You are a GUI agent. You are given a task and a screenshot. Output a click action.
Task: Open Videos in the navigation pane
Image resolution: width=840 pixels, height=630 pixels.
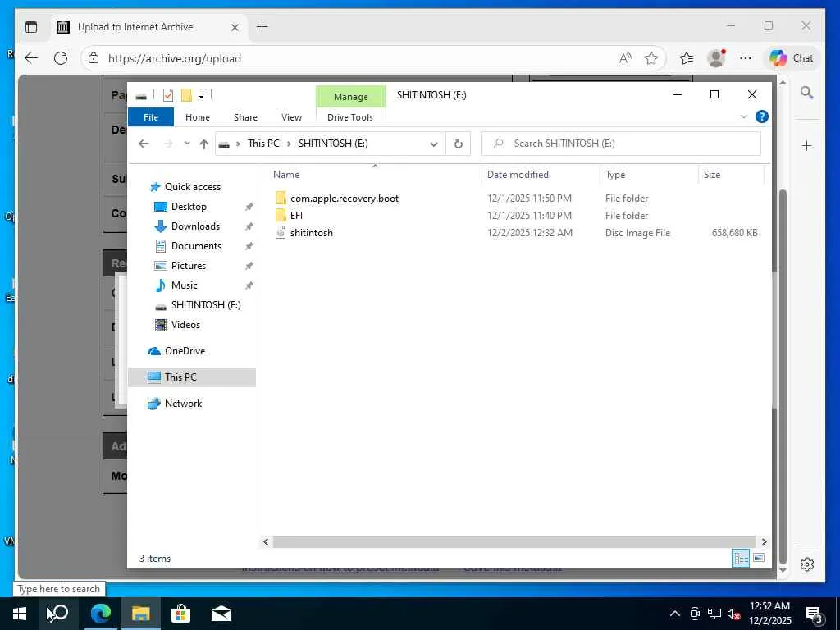(x=185, y=325)
